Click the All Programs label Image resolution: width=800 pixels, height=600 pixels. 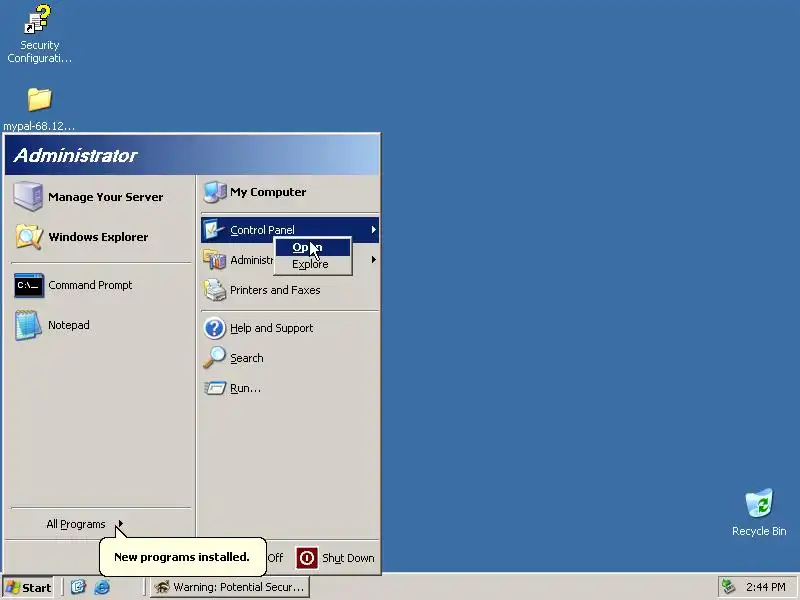coord(76,524)
